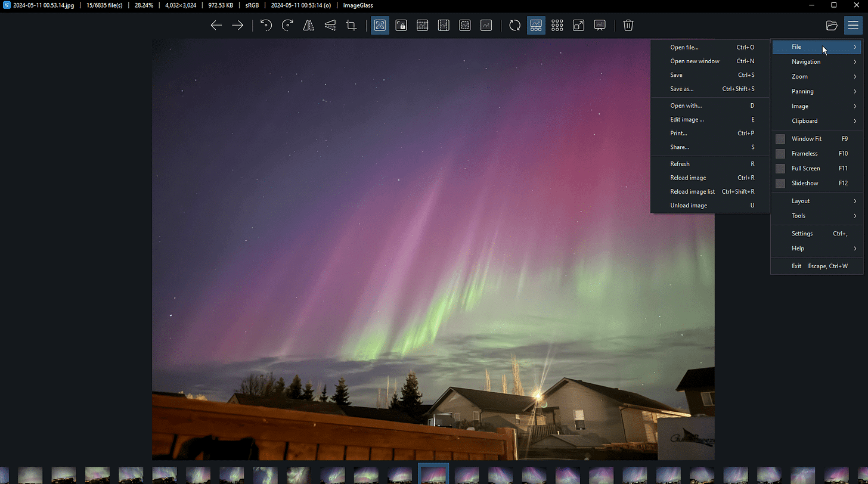Expand the Help submenu
The width and height of the screenshot is (868, 484).
coord(817,249)
